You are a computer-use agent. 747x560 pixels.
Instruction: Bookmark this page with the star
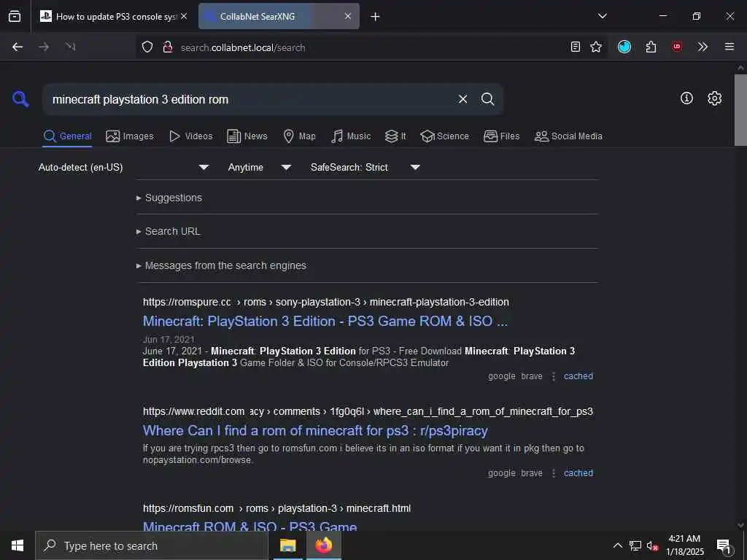596,47
